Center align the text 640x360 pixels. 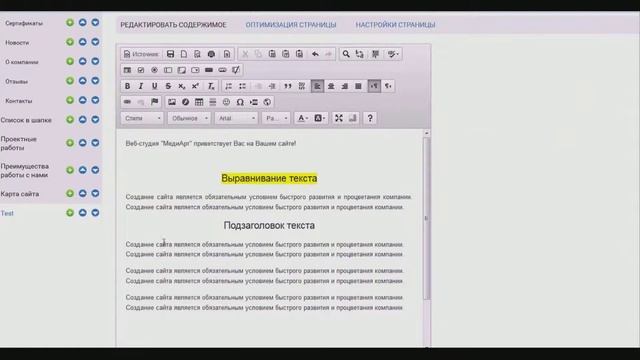click(x=331, y=86)
